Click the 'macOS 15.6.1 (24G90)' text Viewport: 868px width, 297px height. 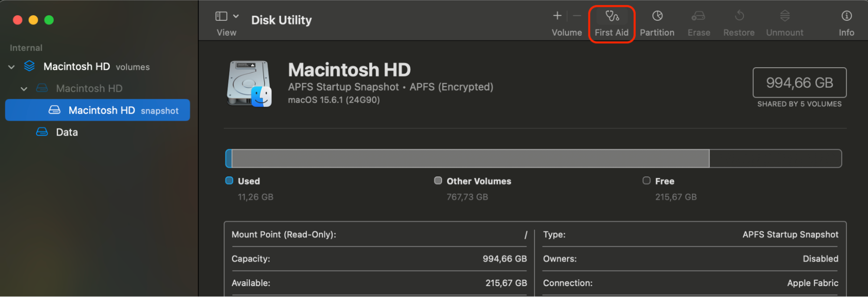pos(334,100)
